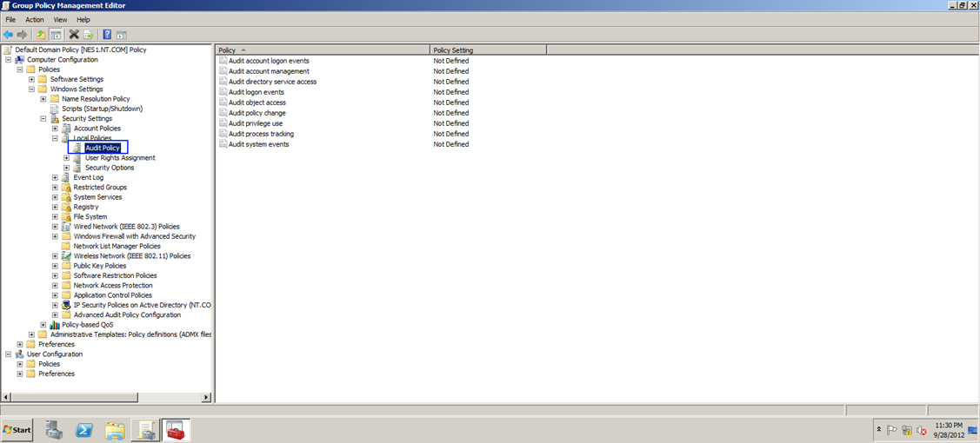Click the blue Back arrow in toolbar

8,35
